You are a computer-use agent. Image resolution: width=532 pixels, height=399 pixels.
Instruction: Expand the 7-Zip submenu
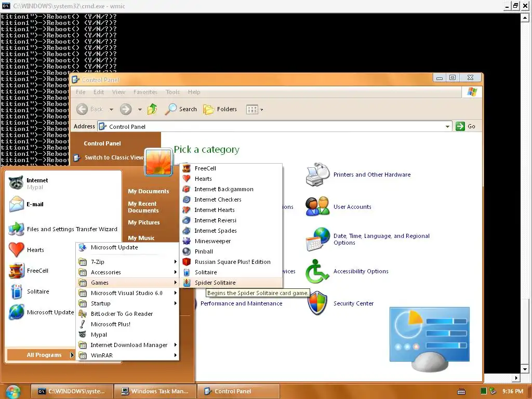click(128, 262)
